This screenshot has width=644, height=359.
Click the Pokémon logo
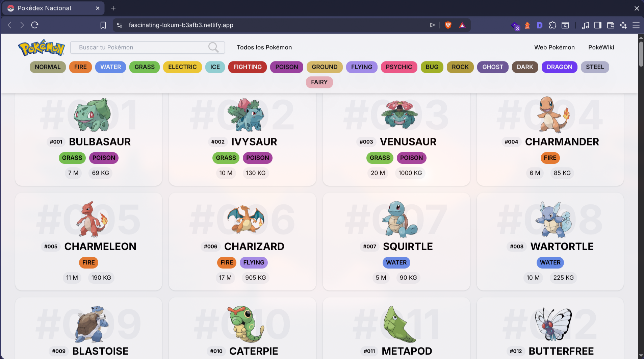(x=41, y=48)
